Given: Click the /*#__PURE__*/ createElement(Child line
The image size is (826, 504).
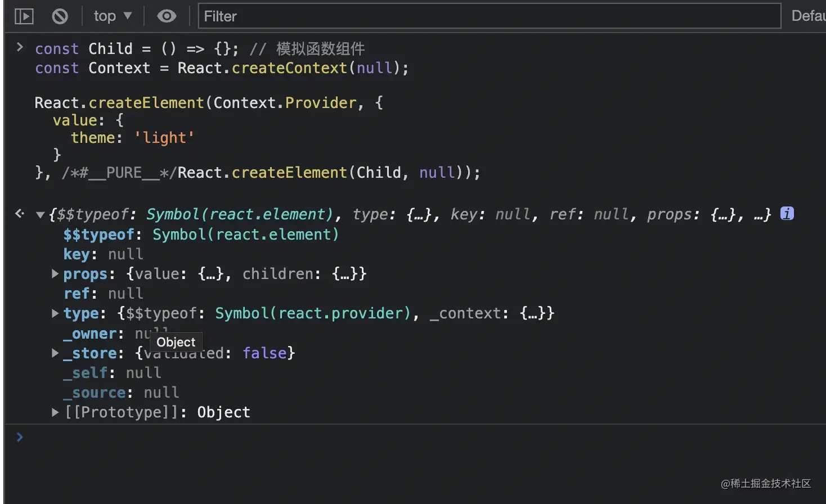Looking at the screenshot, I should tap(258, 173).
